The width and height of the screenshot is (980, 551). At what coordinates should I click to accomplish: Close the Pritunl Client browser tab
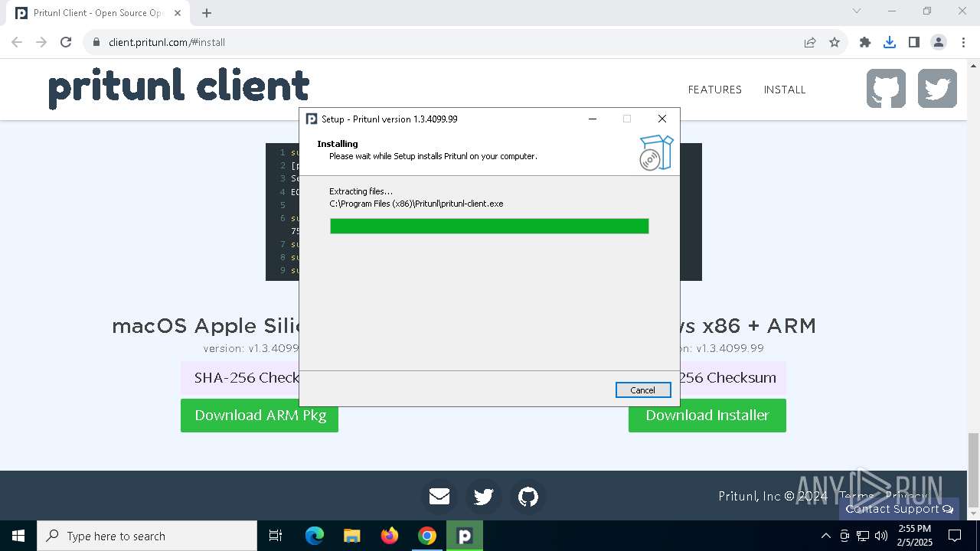tap(178, 13)
